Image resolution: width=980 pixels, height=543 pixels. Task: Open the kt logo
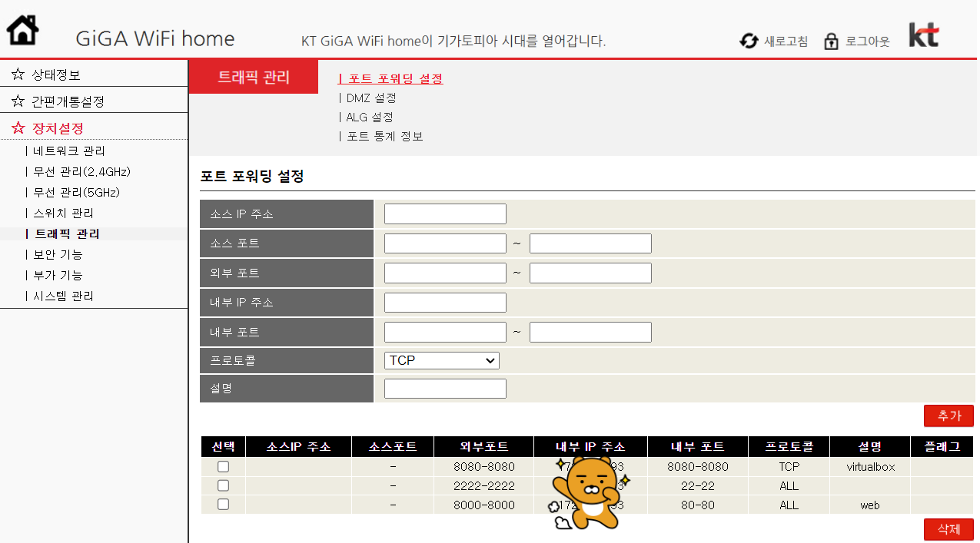(924, 35)
